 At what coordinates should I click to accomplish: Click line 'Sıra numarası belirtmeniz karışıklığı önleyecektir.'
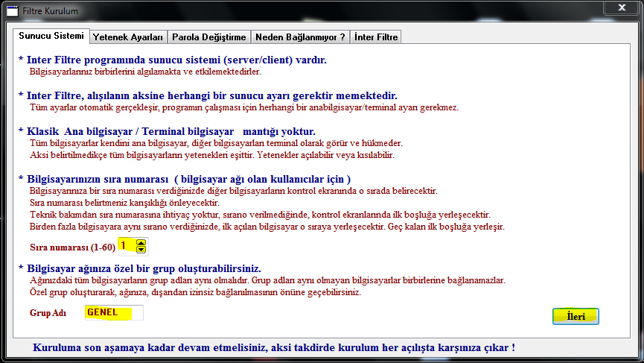click(x=124, y=203)
